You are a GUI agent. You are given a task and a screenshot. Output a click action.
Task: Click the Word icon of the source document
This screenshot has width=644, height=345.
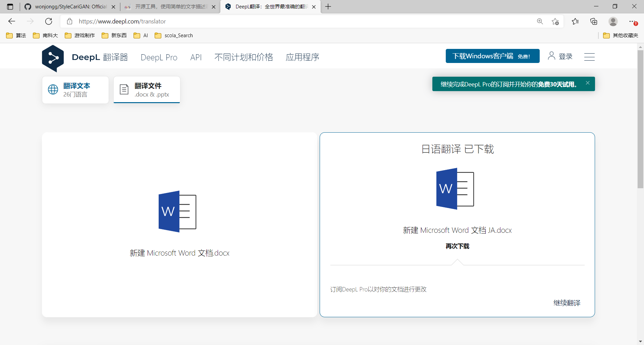(177, 211)
